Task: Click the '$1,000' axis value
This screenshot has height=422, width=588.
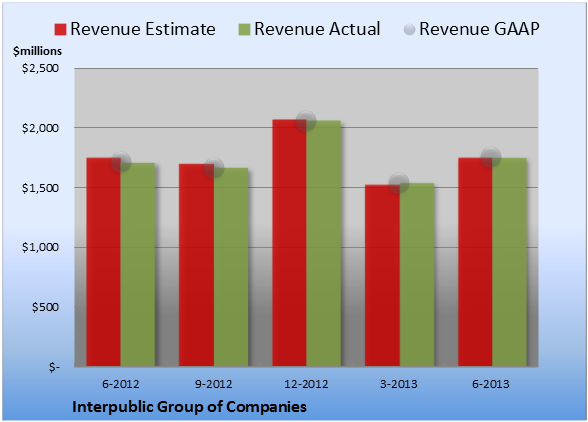Action: coord(40,248)
